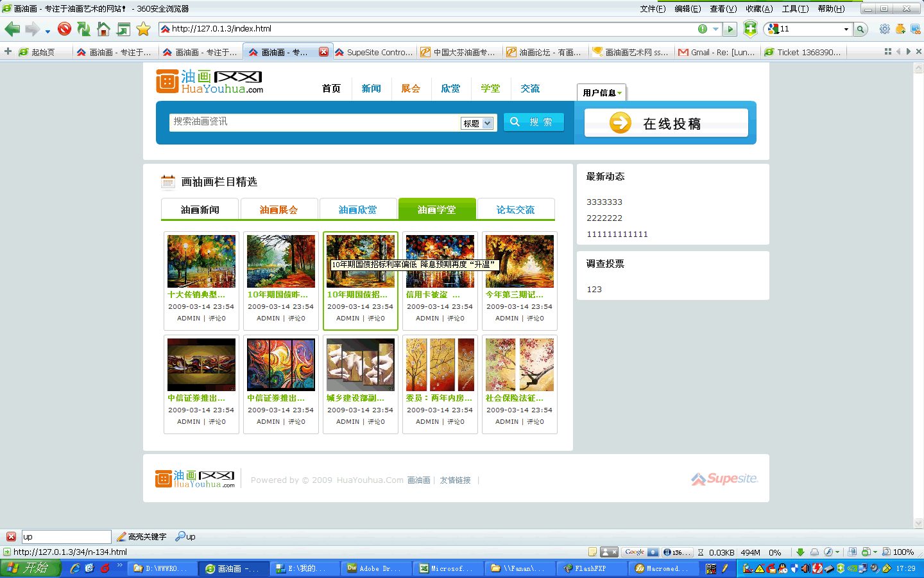924x578 pixels.
Task: Select the 油画展会 category tab
Action: 278,209
